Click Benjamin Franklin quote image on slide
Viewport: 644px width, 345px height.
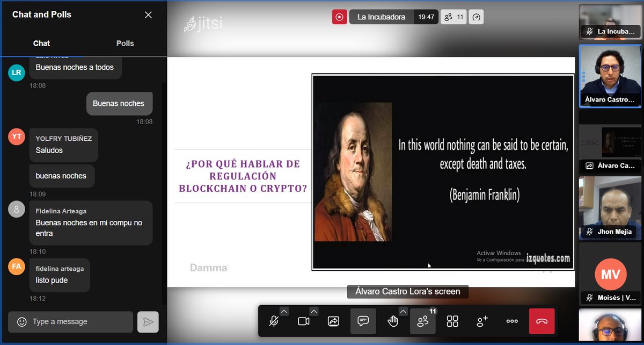click(x=443, y=171)
